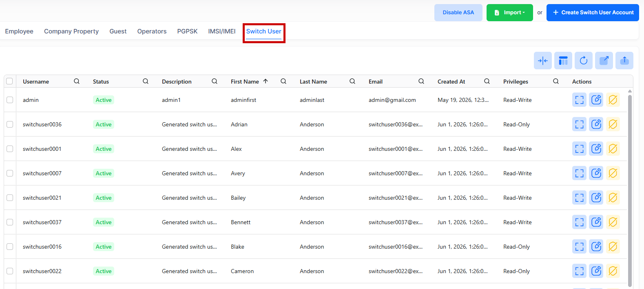View details icon for switchuser0036
The width and height of the screenshot is (644, 289).
click(x=579, y=124)
